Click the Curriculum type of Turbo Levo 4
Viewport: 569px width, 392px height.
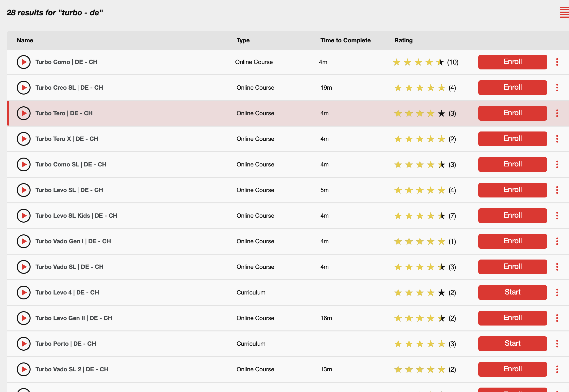251,293
